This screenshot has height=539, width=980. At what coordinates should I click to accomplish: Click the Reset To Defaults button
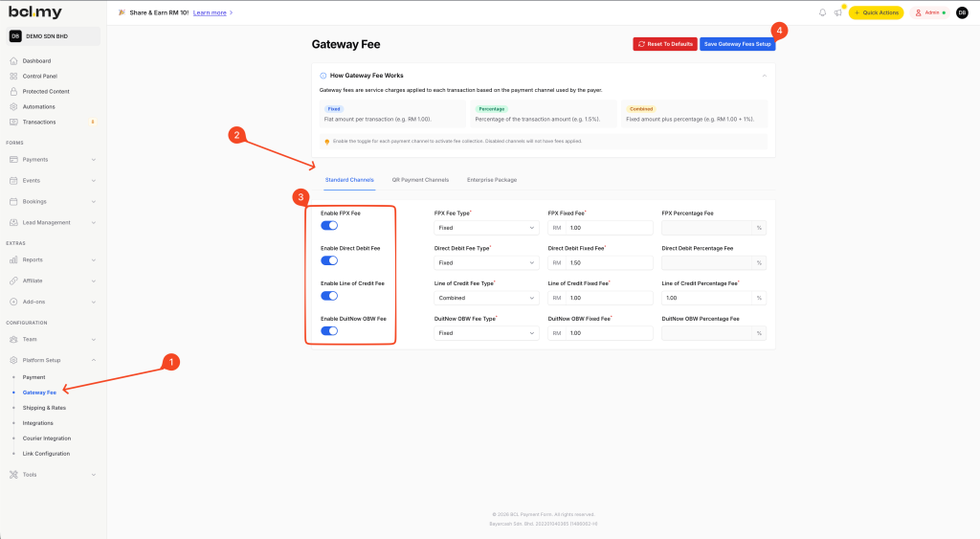(x=664, y=44)
